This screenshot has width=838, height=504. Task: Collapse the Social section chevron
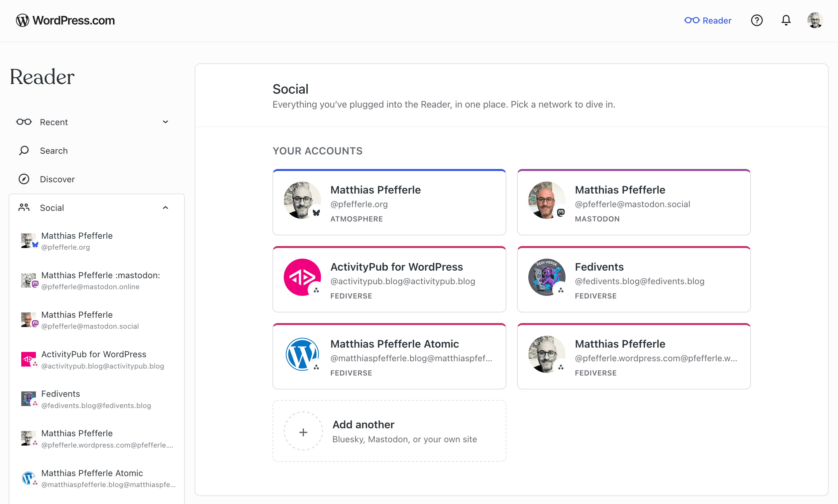(165, 208)
